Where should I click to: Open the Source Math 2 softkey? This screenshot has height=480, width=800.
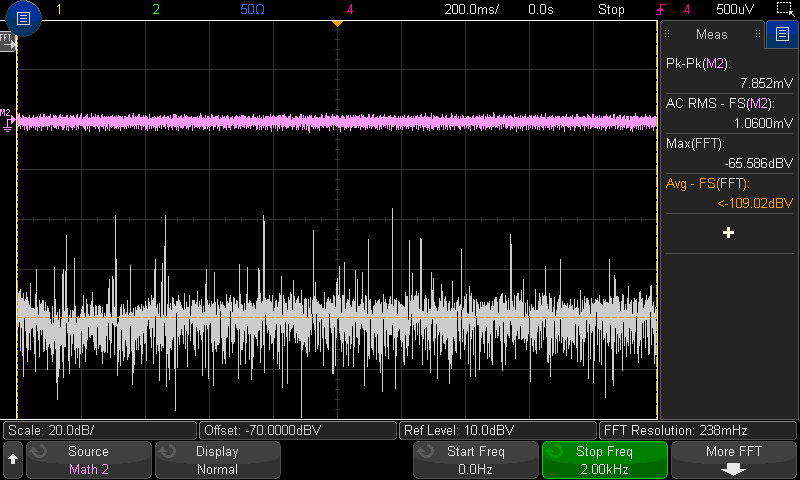89,460
